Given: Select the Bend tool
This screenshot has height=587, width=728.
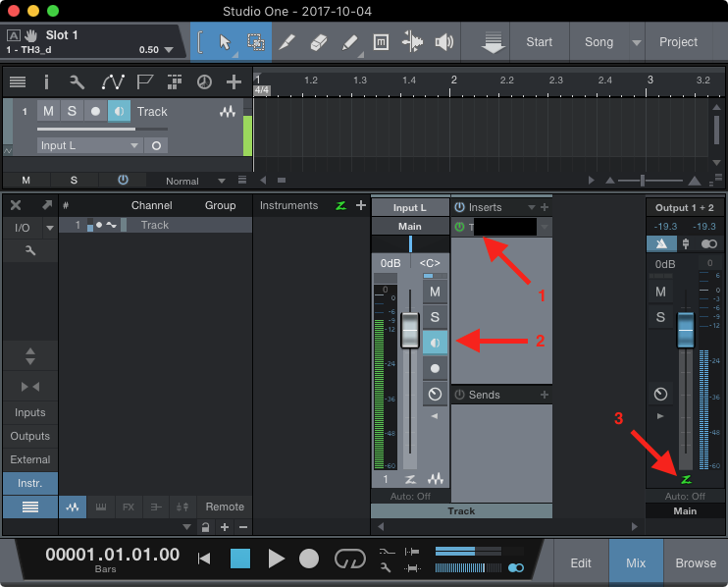Looking at the screenshot, I should coord(412,42).
